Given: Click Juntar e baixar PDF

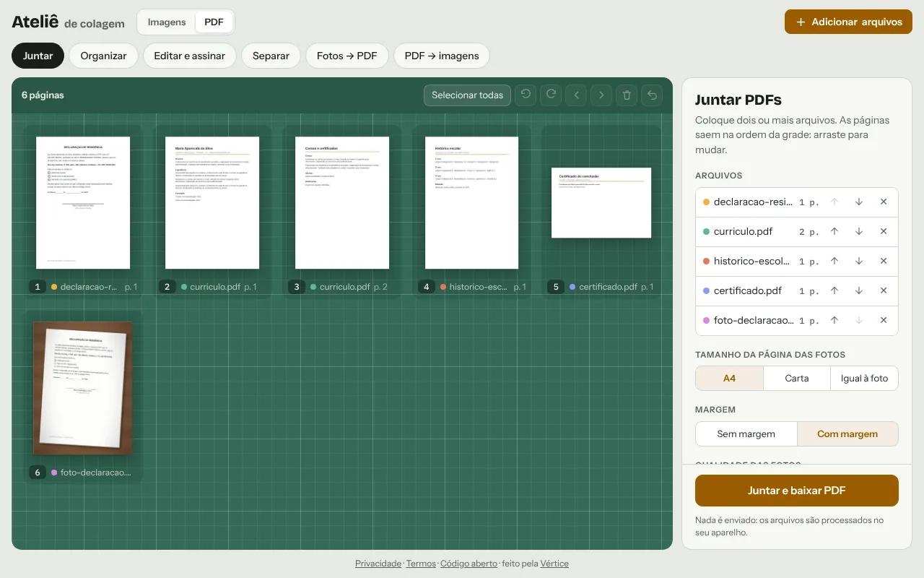Looking at the screenshot, I should 797,491.
